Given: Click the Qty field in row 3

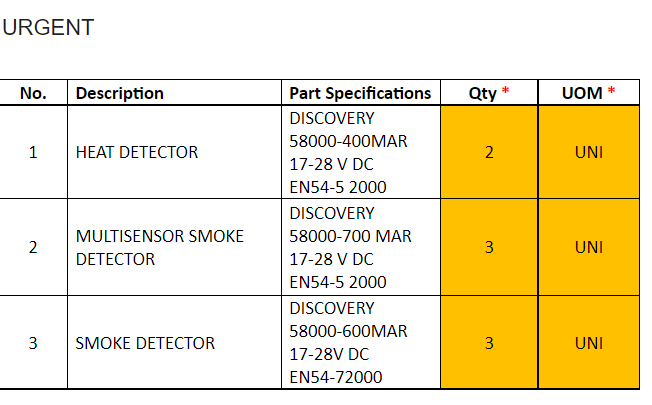Looking at the screenshot, I should (x=489, y=343).
